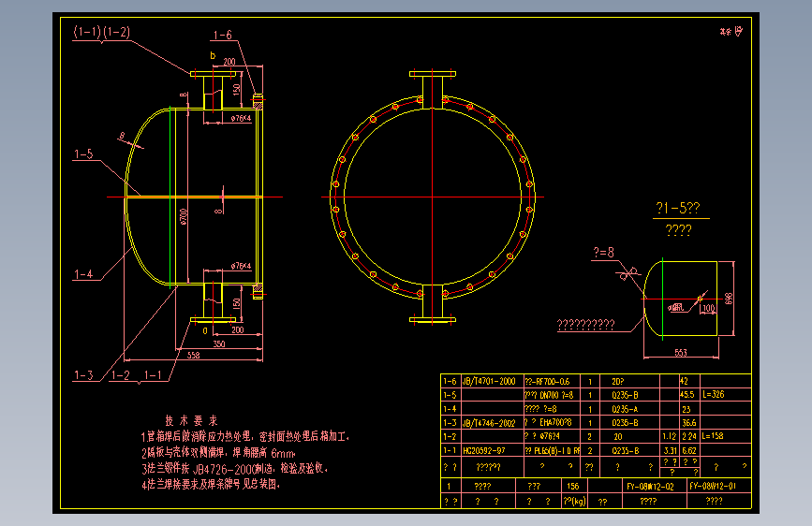Click the "1.12" unit weight cell

(670, 436)
